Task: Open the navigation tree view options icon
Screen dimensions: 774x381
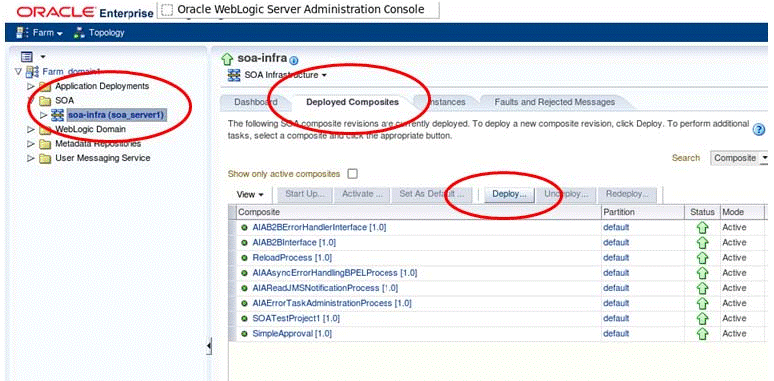Action: click(26, 57)
